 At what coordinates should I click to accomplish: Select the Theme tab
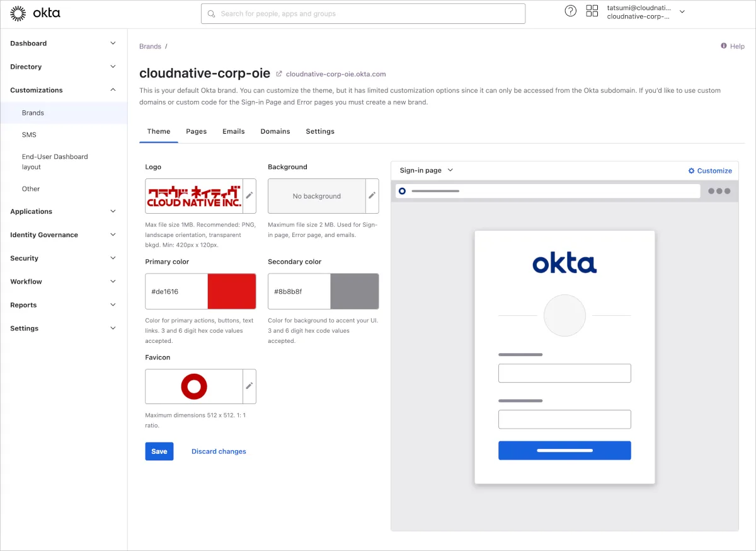tap(159, 131)
